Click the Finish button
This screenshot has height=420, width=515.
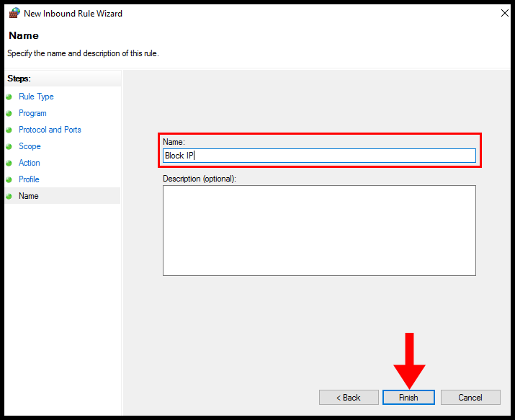(408, 398)
